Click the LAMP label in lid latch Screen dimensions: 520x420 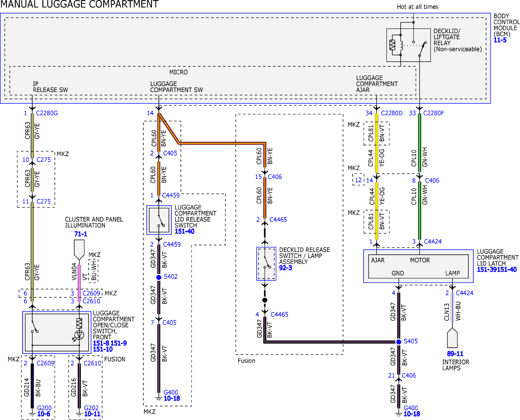coord(453,273)
